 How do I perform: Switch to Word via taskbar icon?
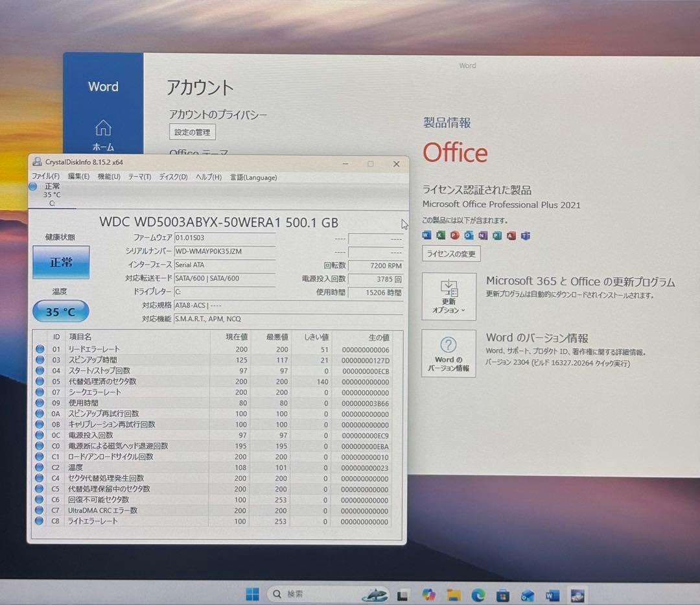click(x=552, y=595)
